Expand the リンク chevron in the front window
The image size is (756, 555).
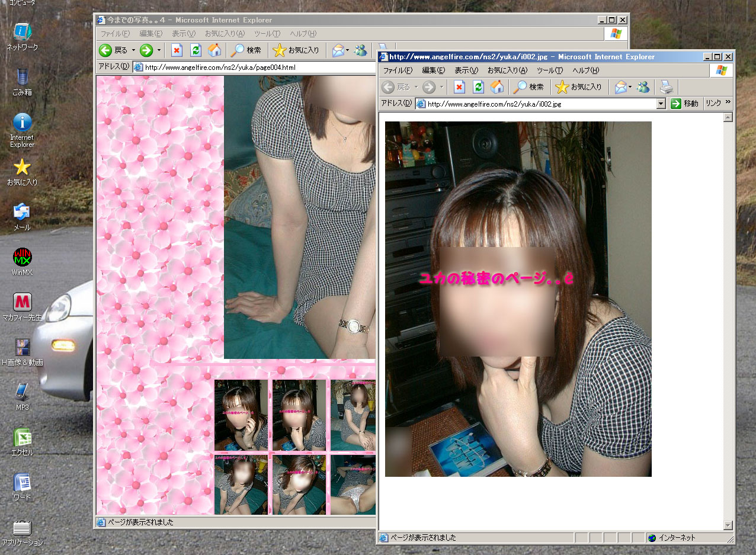pyautogui.click(x=728, y=103)
